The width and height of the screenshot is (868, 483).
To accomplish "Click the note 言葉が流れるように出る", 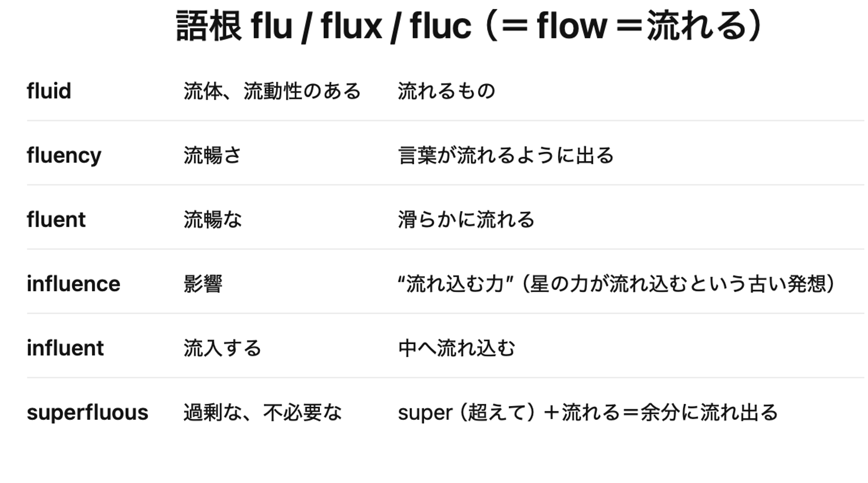I will pos(505,155).
